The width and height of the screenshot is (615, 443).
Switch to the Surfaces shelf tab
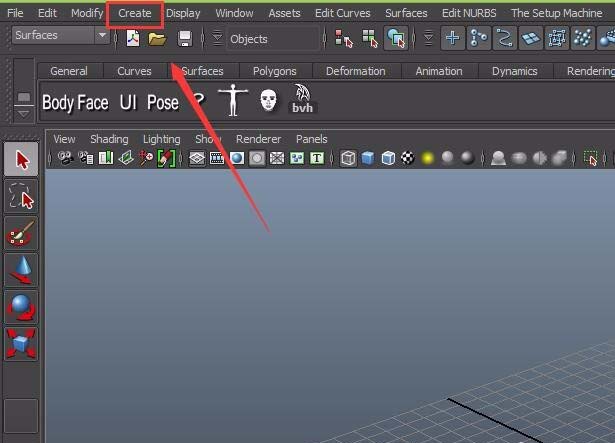(202, 71)
